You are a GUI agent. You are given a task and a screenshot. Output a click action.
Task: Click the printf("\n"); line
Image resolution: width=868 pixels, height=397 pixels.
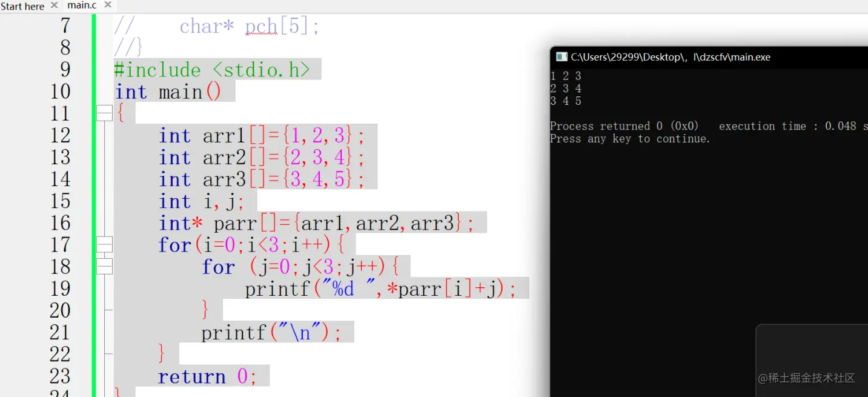271,332
